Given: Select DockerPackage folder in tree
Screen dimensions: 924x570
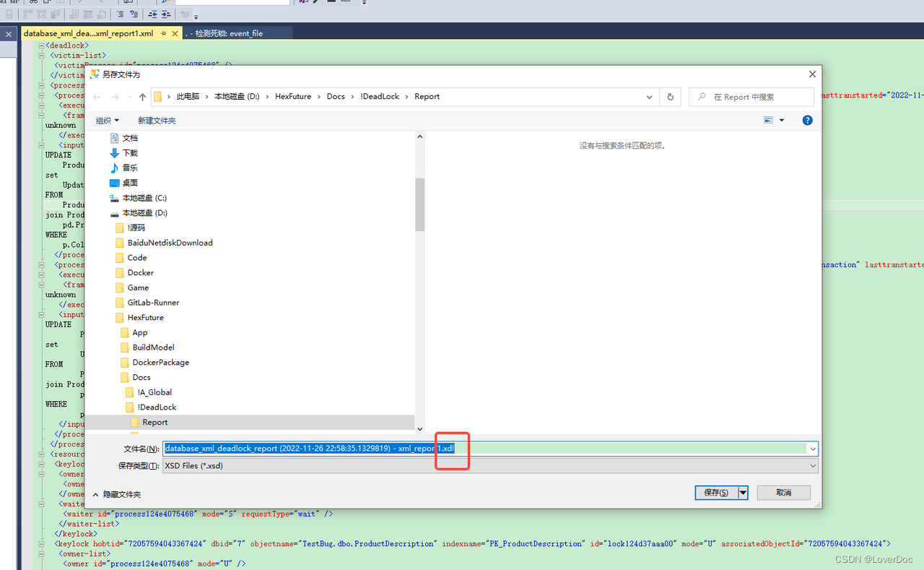Looking at the screenshot, I should pyautogui.click(x=160, y=363).
